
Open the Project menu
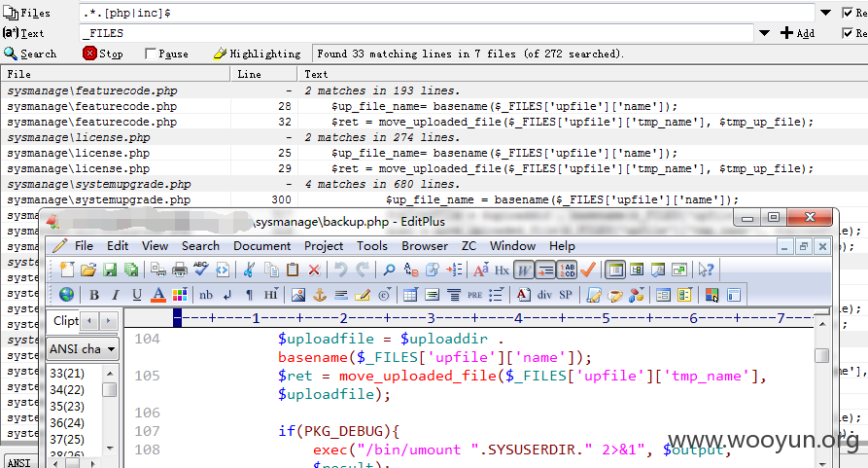(324, 246)
